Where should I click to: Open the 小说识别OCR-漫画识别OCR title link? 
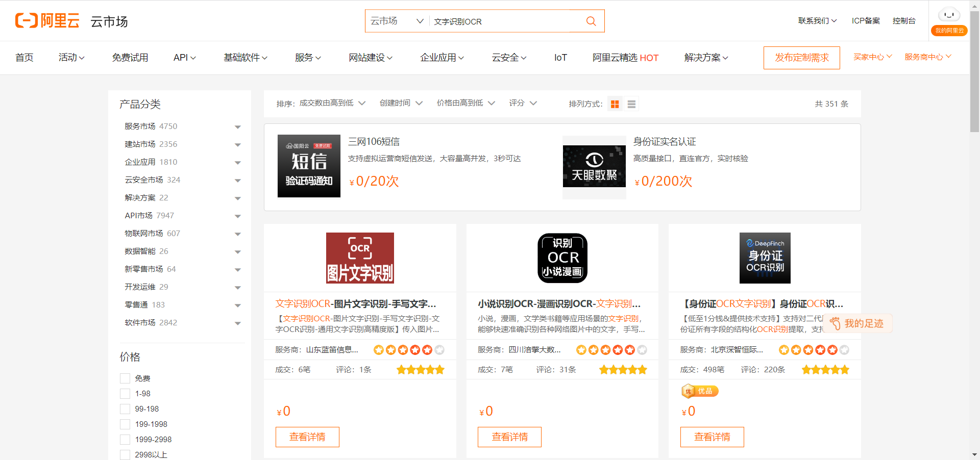click(x=559, y=304)
